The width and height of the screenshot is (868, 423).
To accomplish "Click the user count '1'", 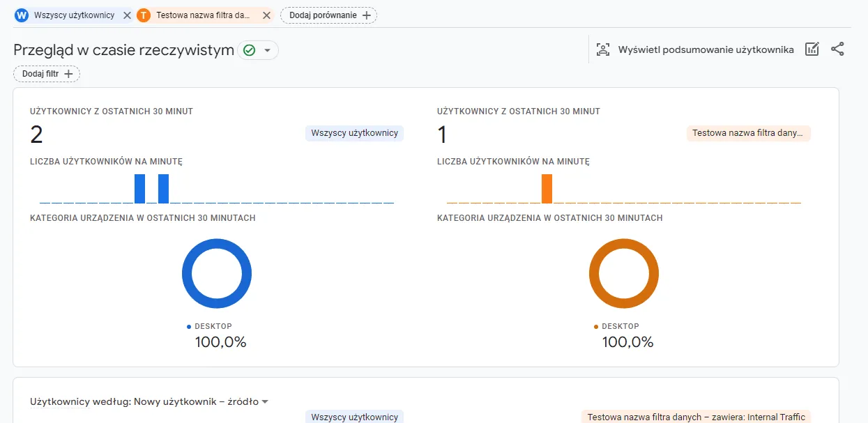I will 442,134.
